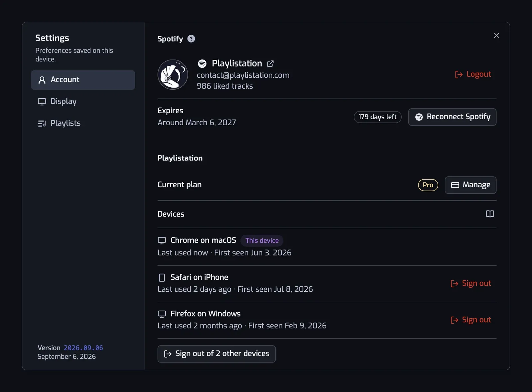The width and height of the screenshot is (532, 392).
Task: Open Manage for the current plan
Action: [x=470, y=185]
